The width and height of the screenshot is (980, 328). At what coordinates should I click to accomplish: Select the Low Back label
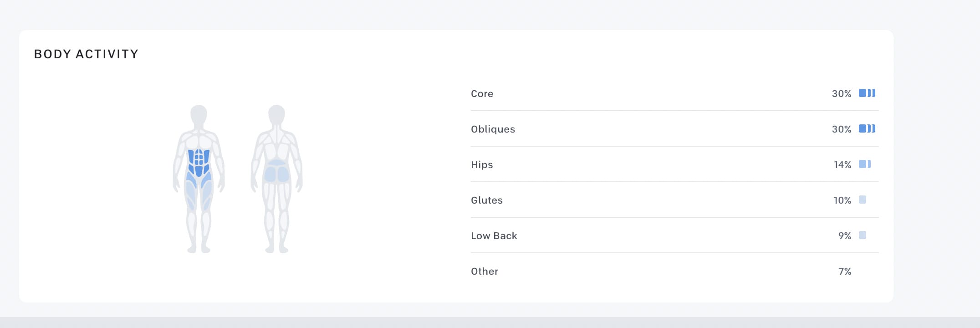coord(494,236)
